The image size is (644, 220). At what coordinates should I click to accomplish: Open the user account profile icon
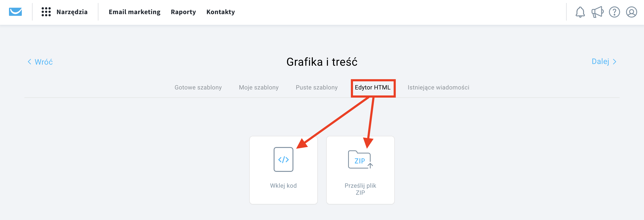[x=631, y=12]
